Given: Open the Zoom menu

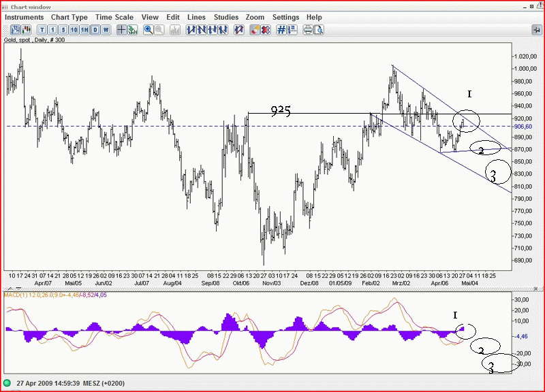Looking at the screenshot, I should (255, 17).
